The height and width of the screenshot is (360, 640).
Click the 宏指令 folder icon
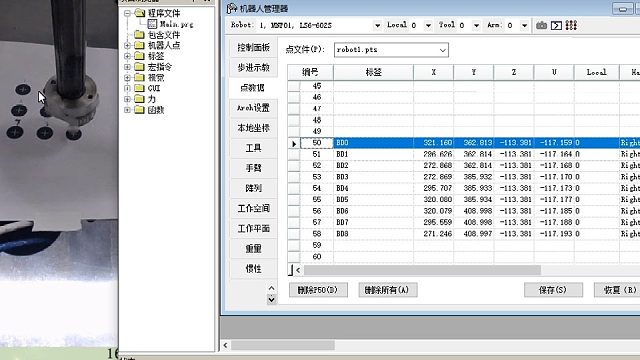(x=140, y=67)
